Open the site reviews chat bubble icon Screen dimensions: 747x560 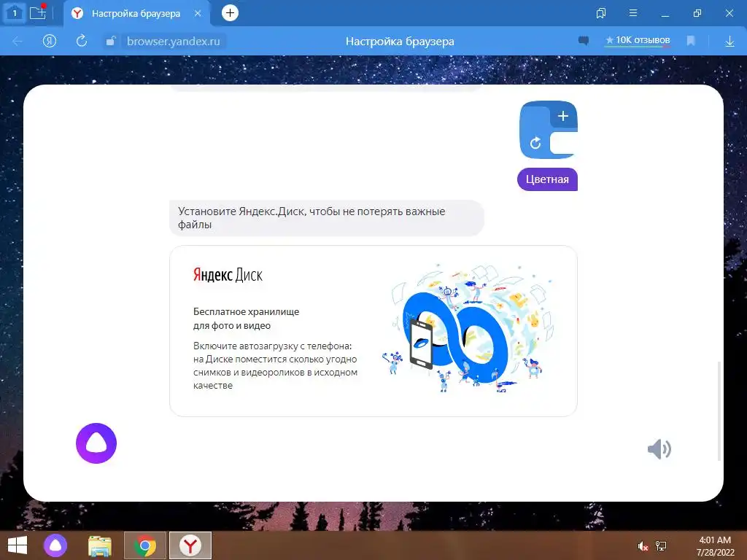[584, 41]
